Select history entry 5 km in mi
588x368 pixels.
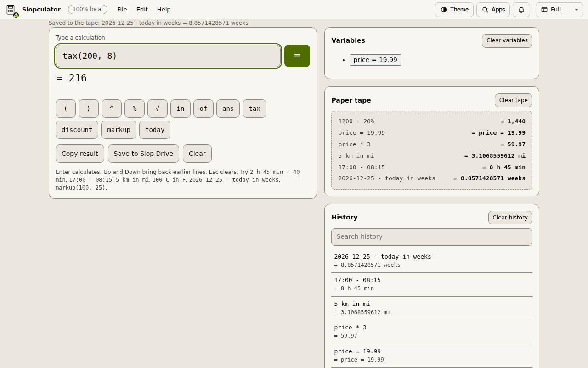tap(432, 308)
